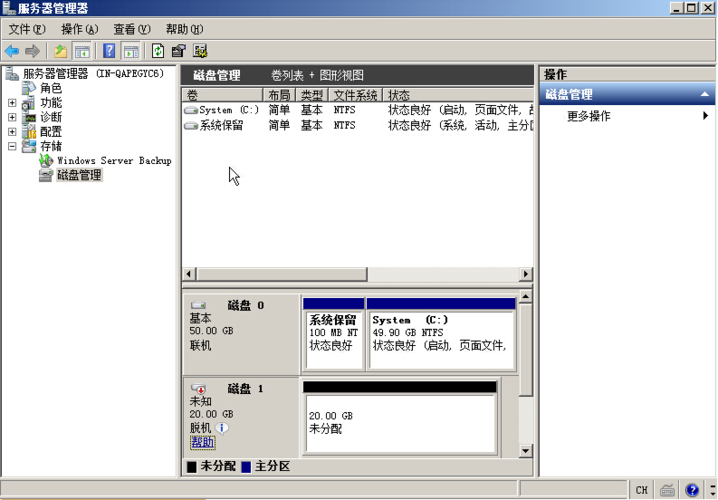Sort by the 文件系统 column header
This screenshot has width=718, height=500.
(x=355, y=95)
